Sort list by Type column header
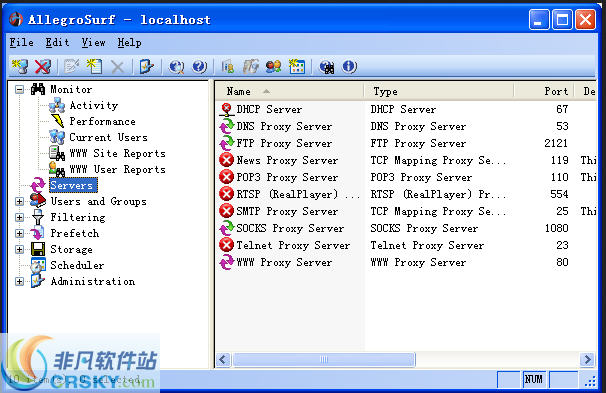 click(x=439, y=91)
